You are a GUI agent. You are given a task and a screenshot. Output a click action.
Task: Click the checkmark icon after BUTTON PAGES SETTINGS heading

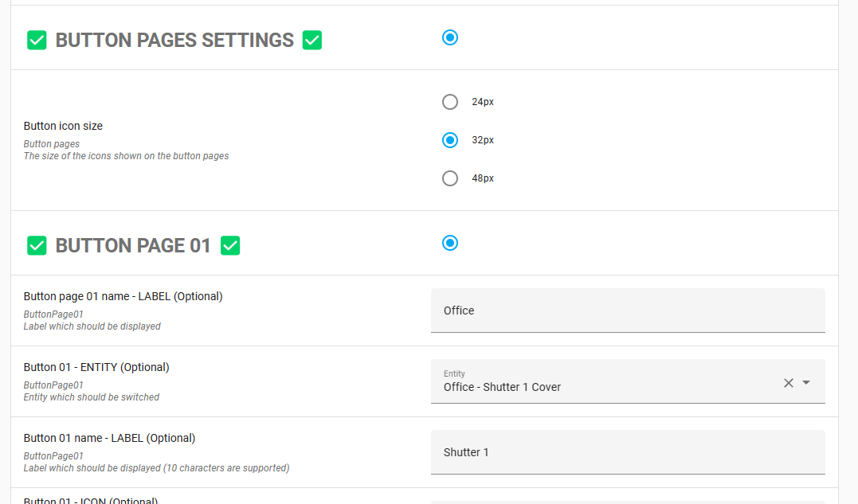pyautogui.click(x=311, y=39)
